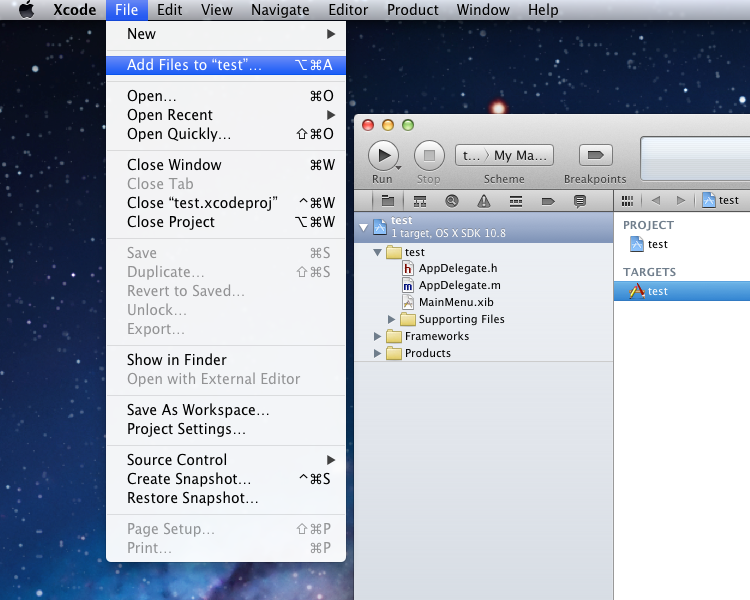Viewport: 750px width, 600px height.
Task: Go back in the editor history
Action: point(656,200)
